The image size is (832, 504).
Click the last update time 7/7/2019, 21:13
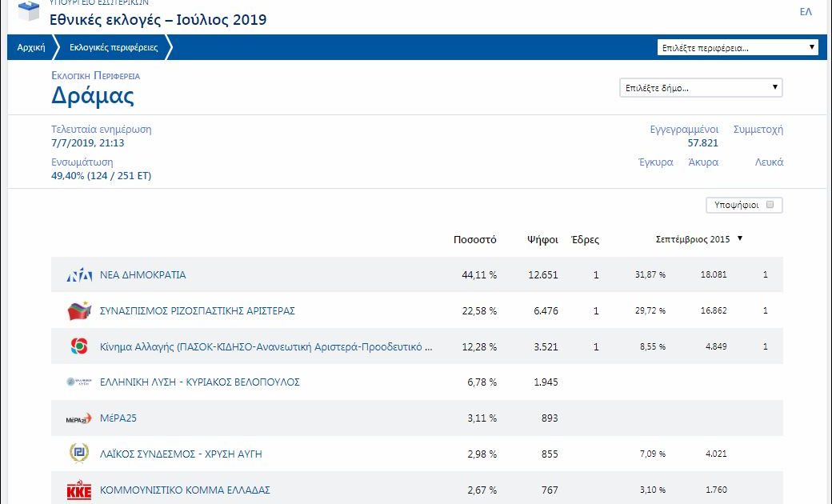[x=87, y=142]
